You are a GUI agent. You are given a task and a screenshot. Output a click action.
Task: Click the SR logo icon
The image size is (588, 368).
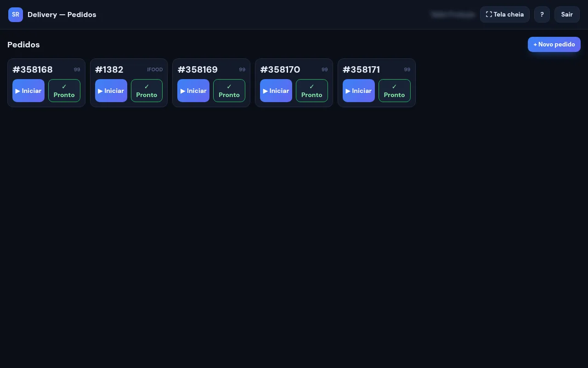point(16,15)
